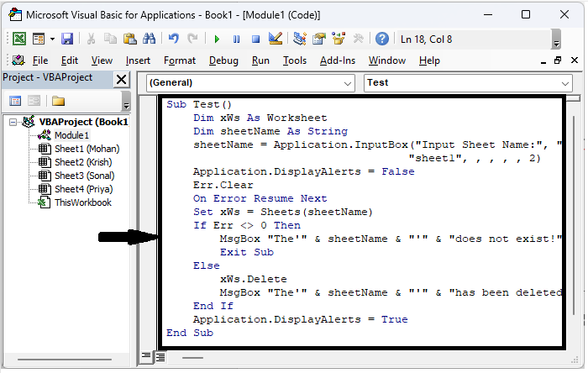Save the workbook with the floppy icon

[67, 39]
